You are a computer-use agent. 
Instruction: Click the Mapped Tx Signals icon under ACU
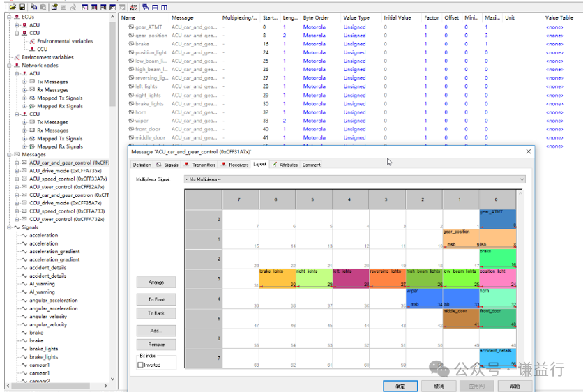[32, 98]
